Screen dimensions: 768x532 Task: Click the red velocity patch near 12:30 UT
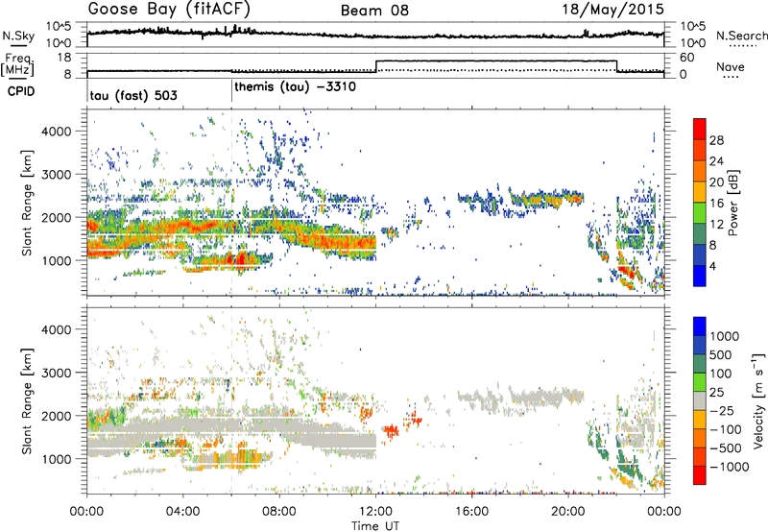391,431
